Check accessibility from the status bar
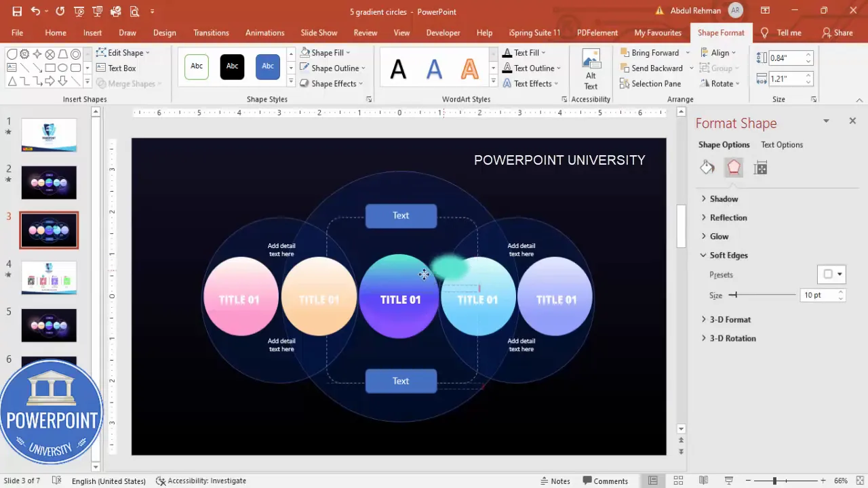Image resolution: width=868 pixels, height=488 pixels. [x=201, y=481]
